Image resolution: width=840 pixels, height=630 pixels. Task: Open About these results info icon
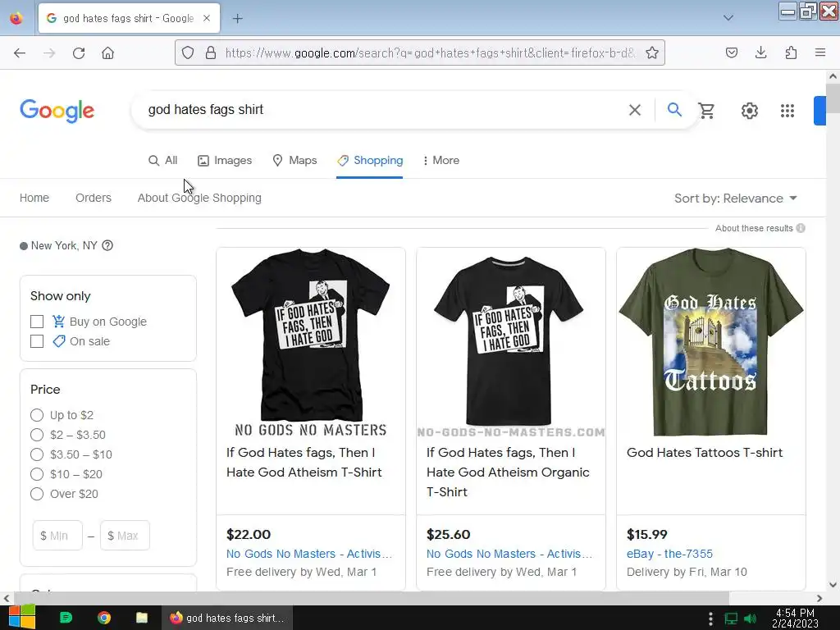(801, 228)
